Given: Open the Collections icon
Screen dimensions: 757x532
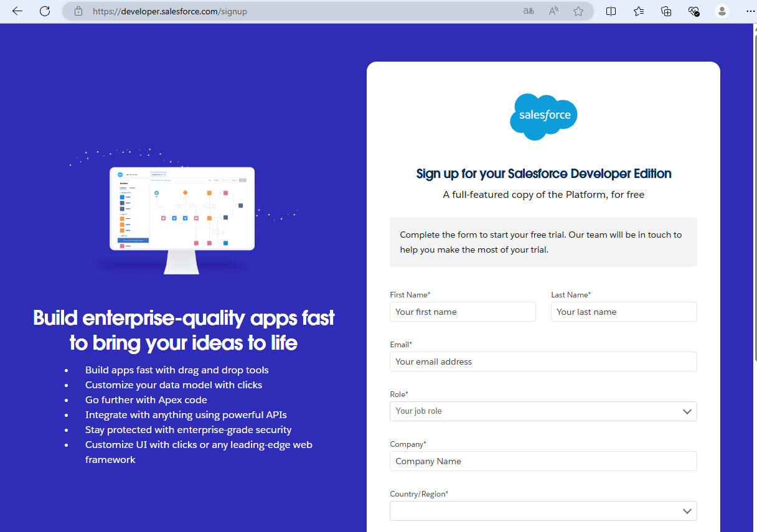Looking at the screenshot, I should [x=666, y=11].
